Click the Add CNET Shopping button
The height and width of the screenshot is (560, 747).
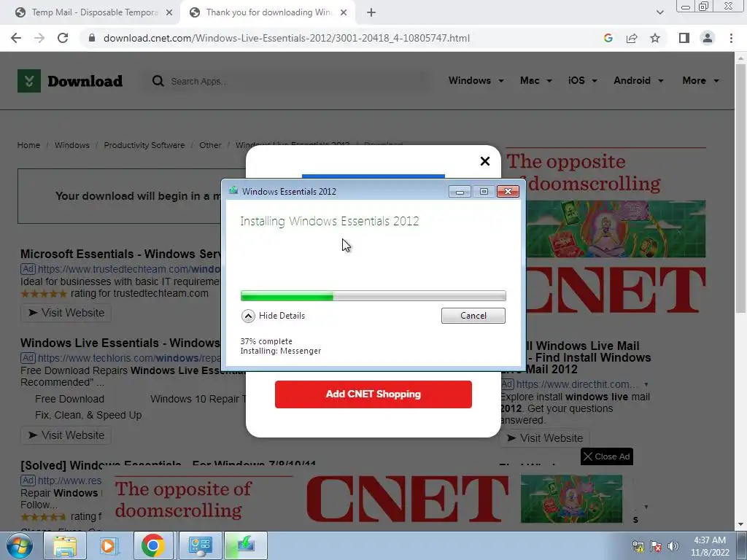373,394
